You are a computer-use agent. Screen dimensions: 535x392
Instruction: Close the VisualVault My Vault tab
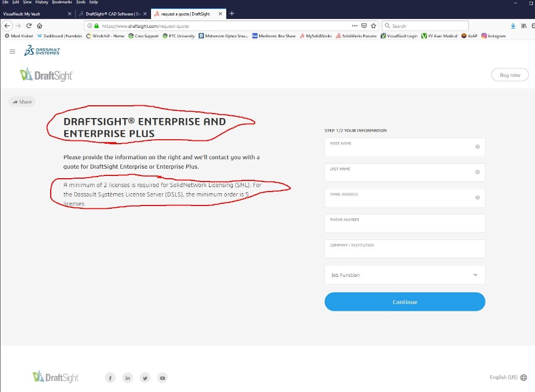click(70, 14)
